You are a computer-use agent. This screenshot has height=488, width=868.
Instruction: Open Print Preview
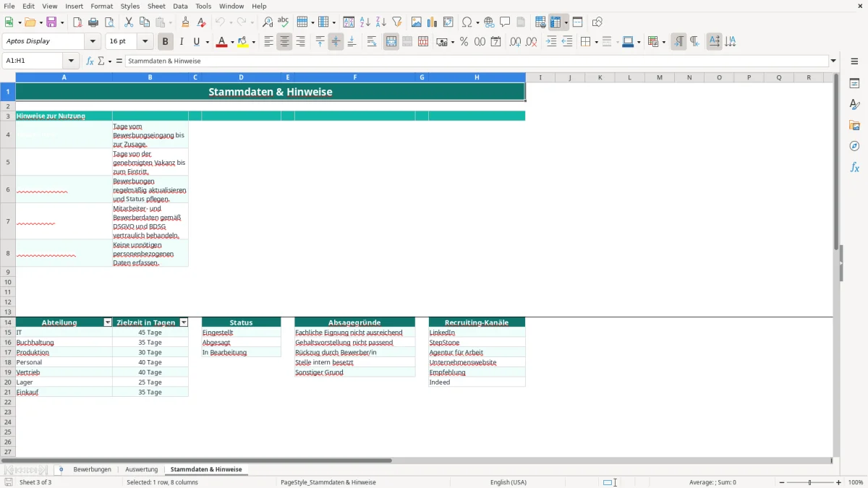coord(109,22)
